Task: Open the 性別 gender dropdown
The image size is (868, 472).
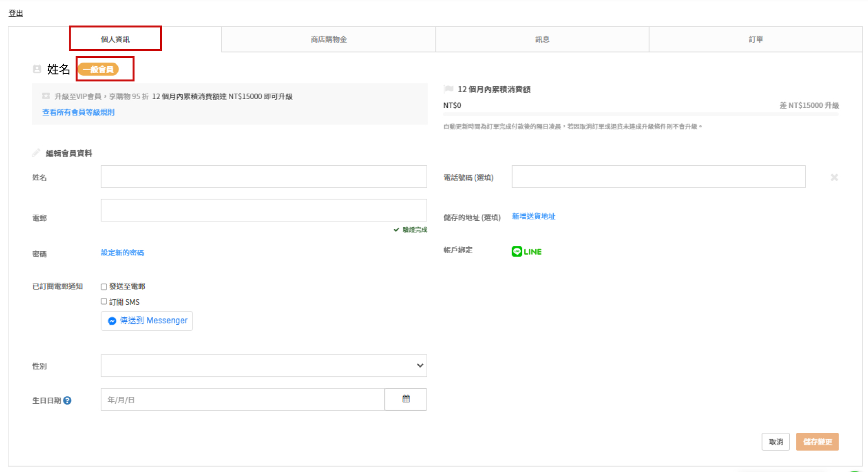Action: coord(264,366)
